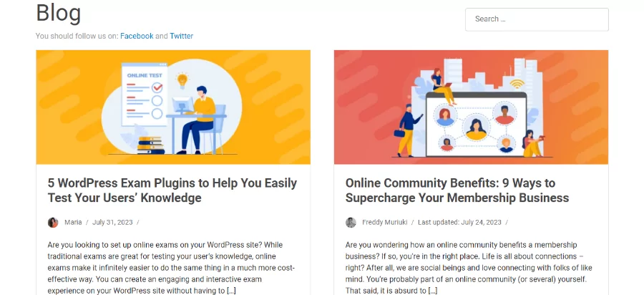Image resolution: width=644 pixels, height=295 pixels.
Task: Click the exam post excerpt ending in […]
Action: point(172,268)
